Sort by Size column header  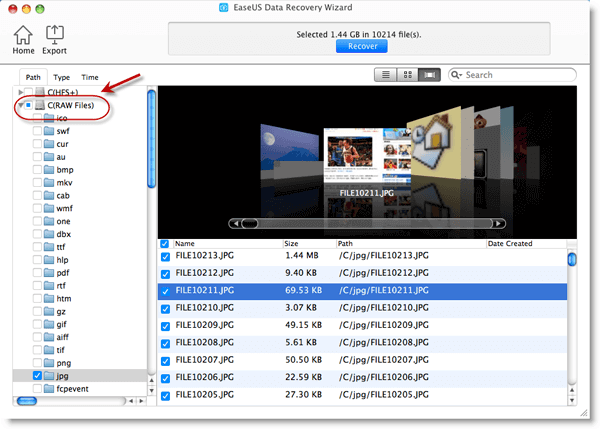[x=309, y=243]
